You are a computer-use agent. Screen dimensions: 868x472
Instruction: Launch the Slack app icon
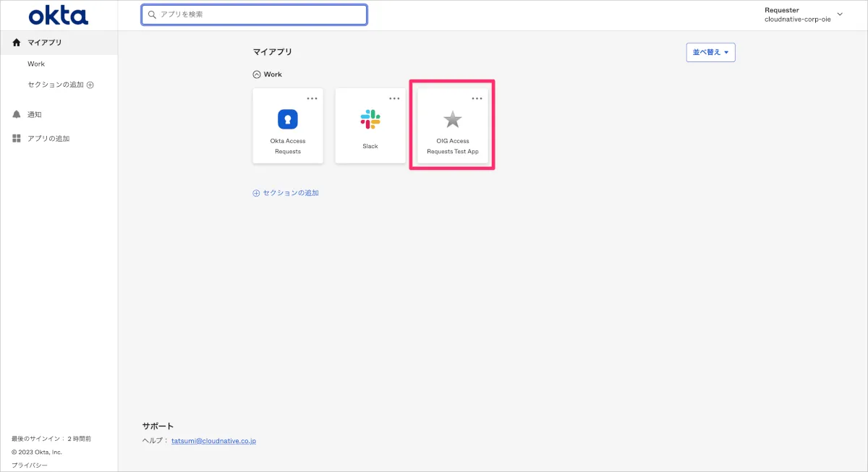(x=370, y=119)
